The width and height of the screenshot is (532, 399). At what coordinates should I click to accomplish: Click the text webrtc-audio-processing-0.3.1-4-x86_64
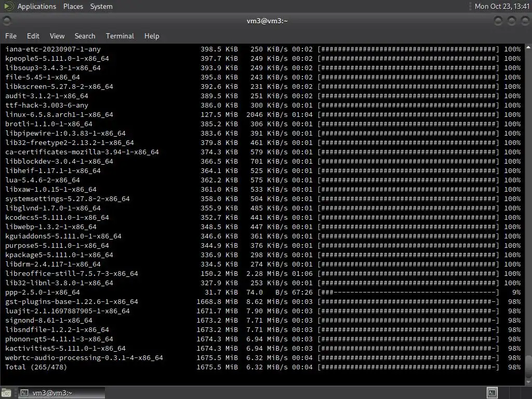84,358
